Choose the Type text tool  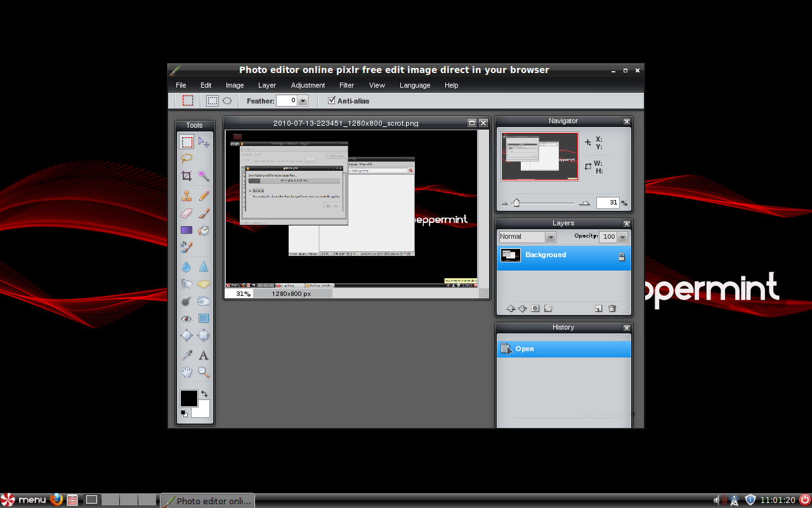204,355
